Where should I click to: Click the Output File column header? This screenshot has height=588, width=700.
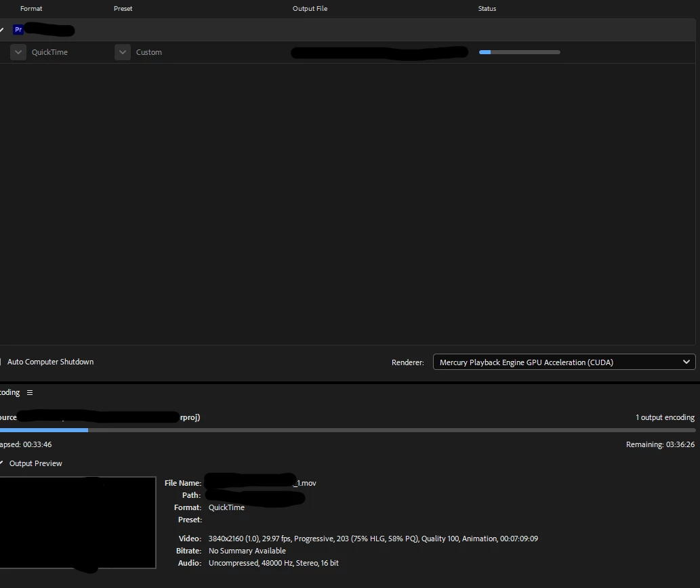click(x=310, y=9)
